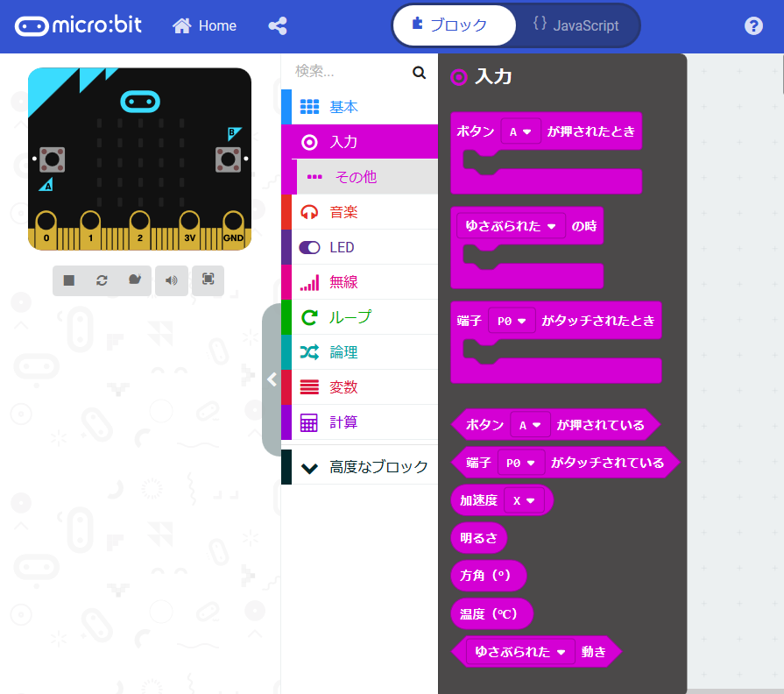
Task: Open axis dropdown in 加速度 block
Action: (x=524, y=500)
